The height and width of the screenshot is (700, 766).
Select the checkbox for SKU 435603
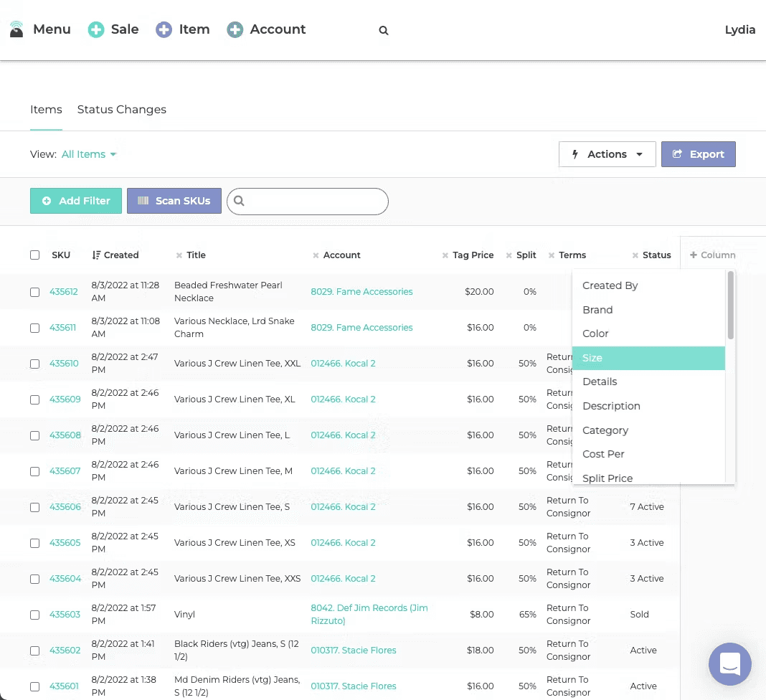[34, 615]
